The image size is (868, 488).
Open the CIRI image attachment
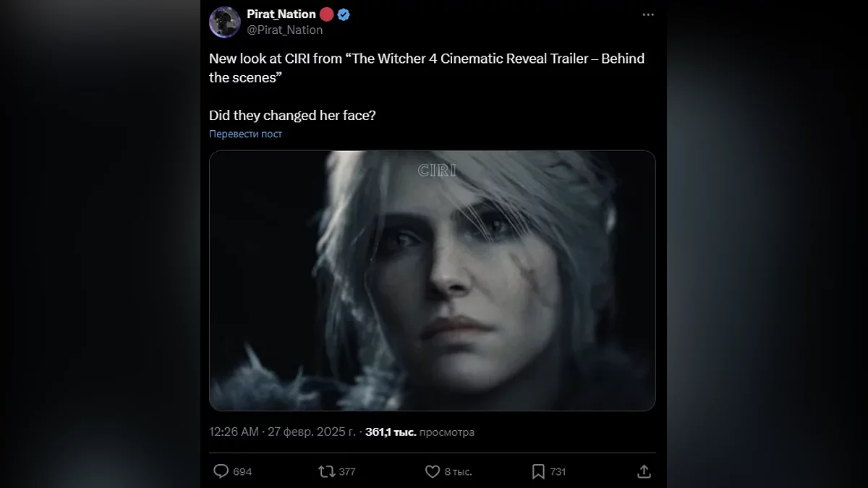pos(432,281)
